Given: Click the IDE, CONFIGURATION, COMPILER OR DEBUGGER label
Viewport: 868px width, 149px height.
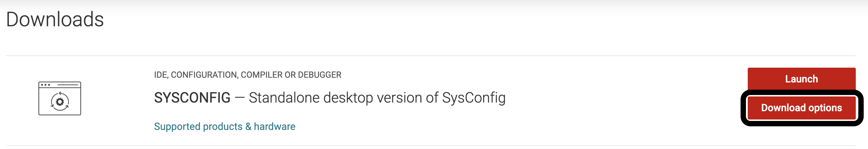Looking at the screenshot, I should [x=247, y=75].
